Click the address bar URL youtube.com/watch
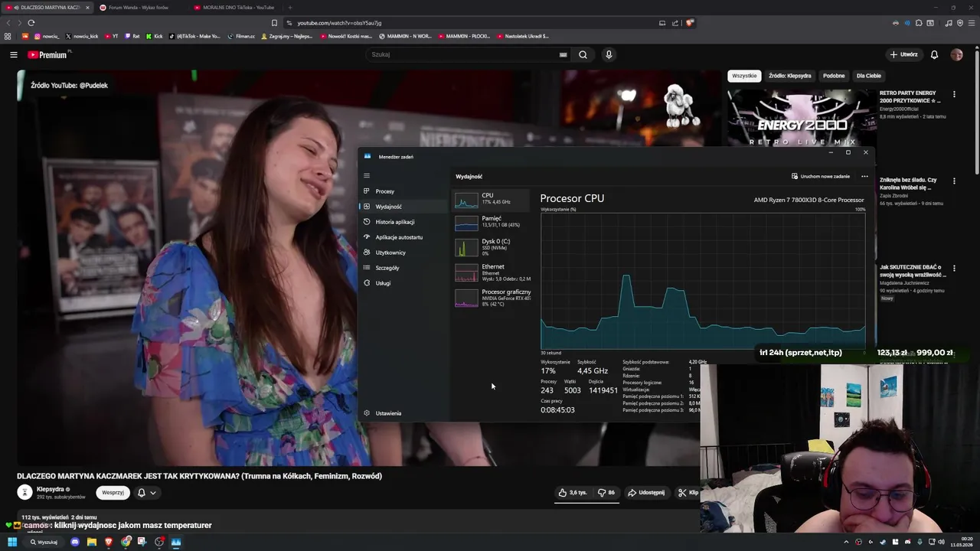 pos(339,23)
